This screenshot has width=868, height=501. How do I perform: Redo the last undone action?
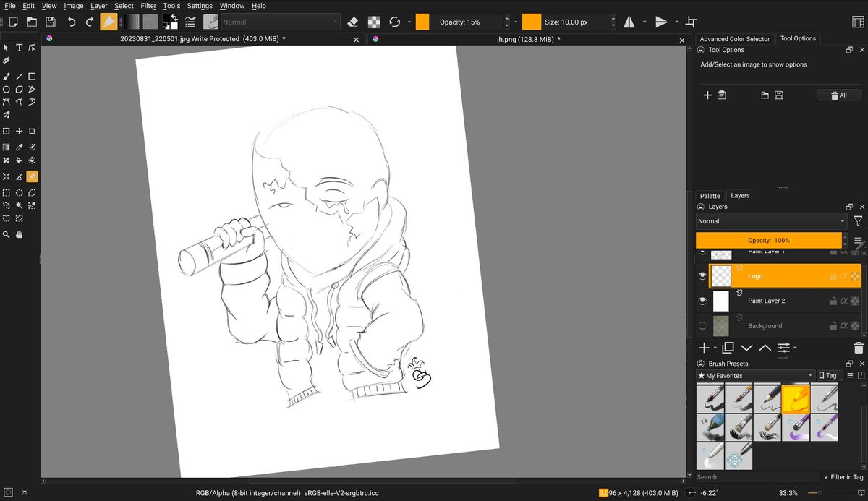pos(90,22)
